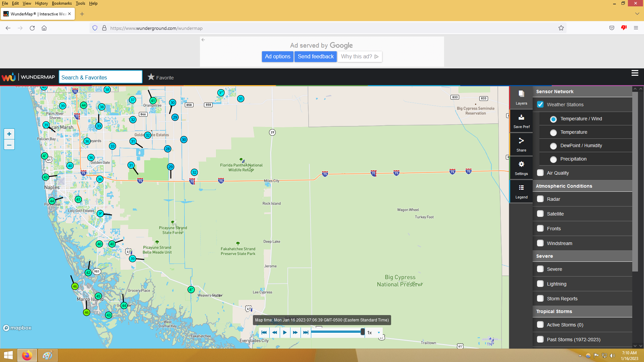Collapse the Severe section header
Image resolution: width=644 pixels, height=362 pixels.
pos(582,256)
